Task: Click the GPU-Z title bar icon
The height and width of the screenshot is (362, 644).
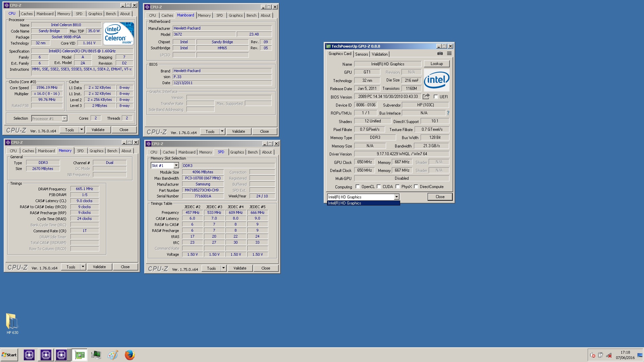Action: pos(328,46)
